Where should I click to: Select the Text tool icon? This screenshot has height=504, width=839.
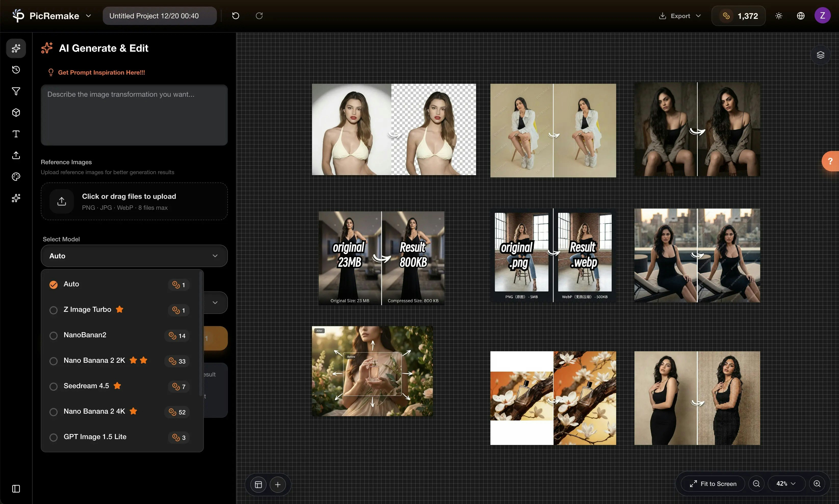(16, 134)
